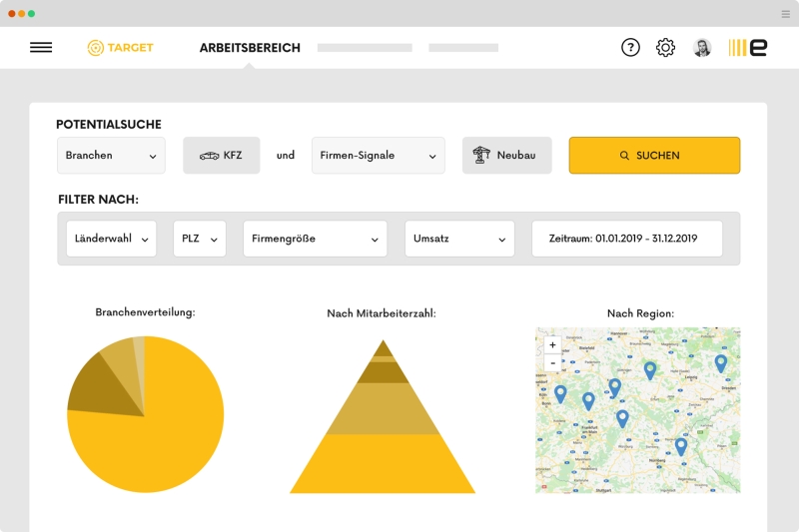Screen dimensions: 799x532
Task: Click the striped E brand logo
Action: [748, 47]
